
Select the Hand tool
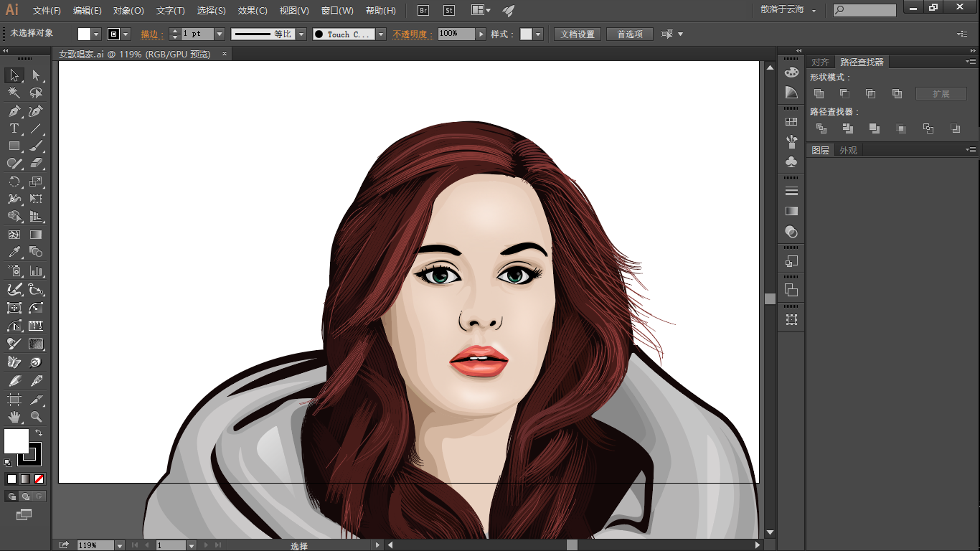click(14, 416)
